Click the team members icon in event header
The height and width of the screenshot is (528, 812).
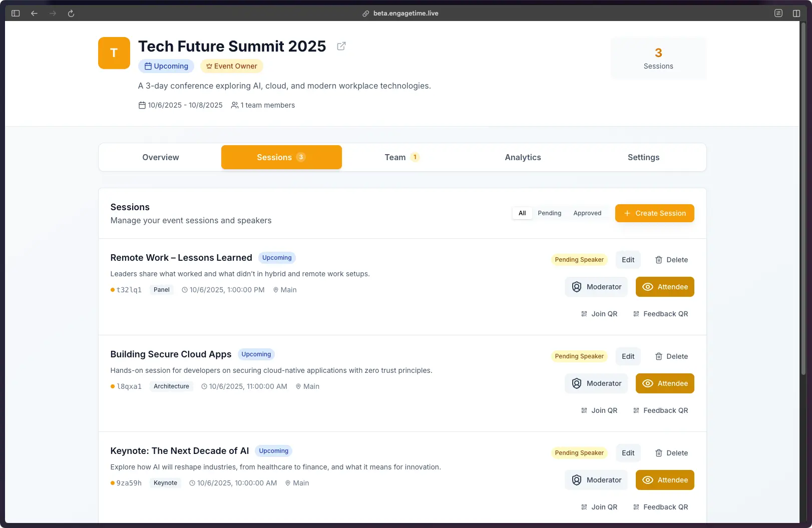point(234,105)
